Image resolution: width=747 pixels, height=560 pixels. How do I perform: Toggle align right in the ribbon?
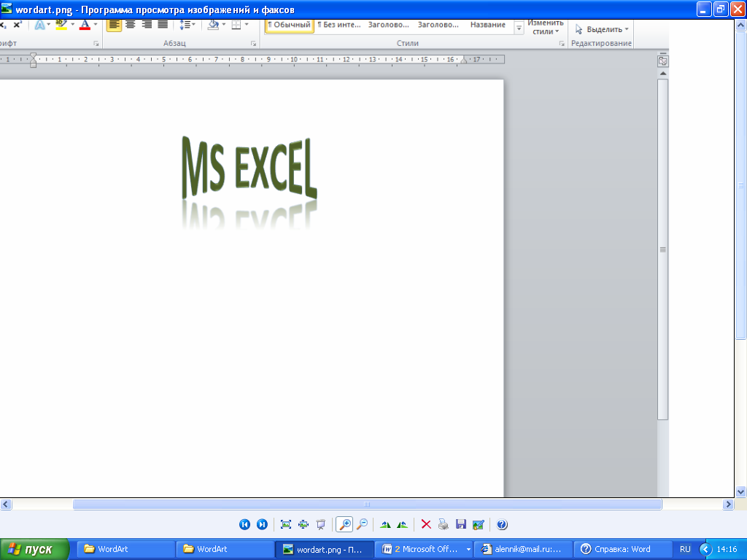147,25
